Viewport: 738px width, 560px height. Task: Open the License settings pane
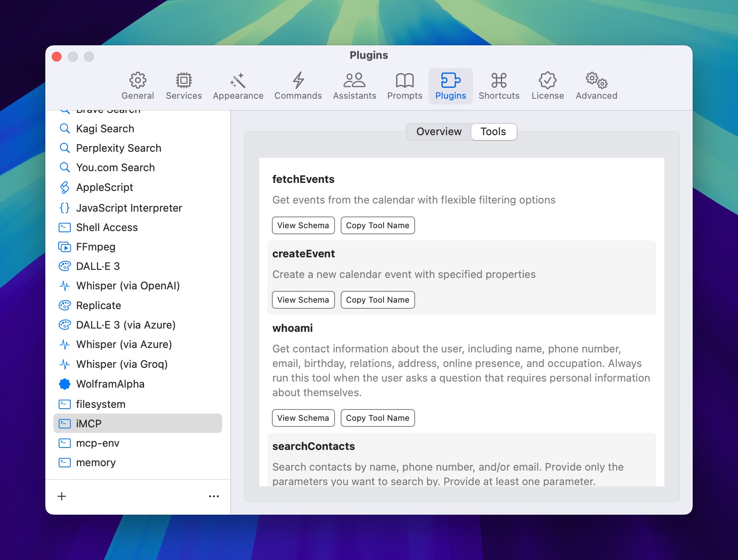[547, 86]
